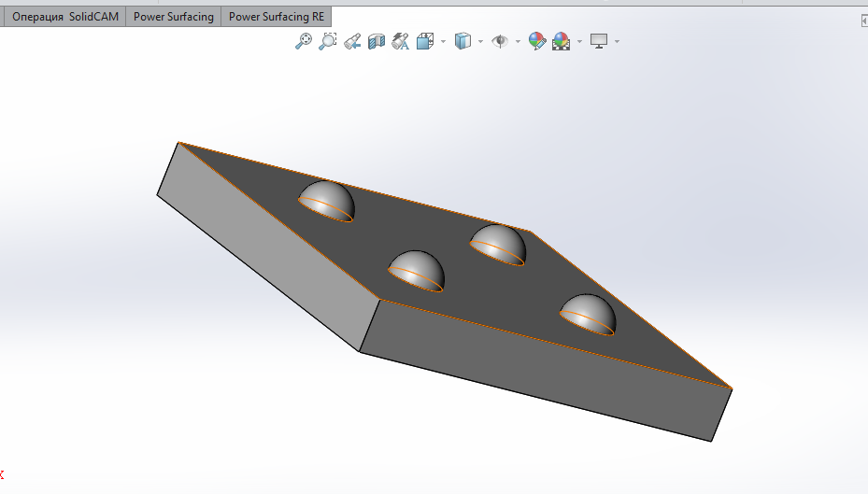Image resolution: width=868 pixels, height=494 pixels.
Task: Open the Power Surfacing RE tab
Action: 277,17
